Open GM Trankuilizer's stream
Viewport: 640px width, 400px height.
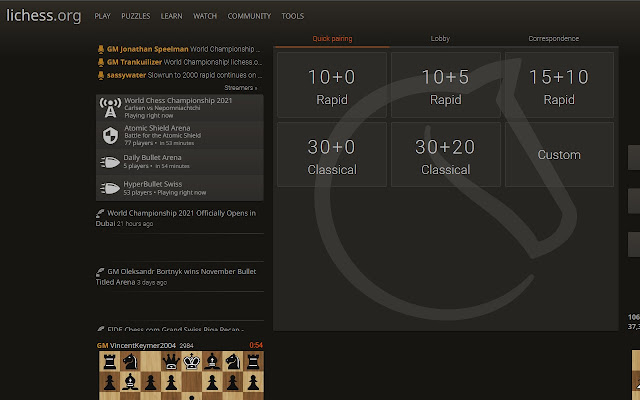[180, 62]
